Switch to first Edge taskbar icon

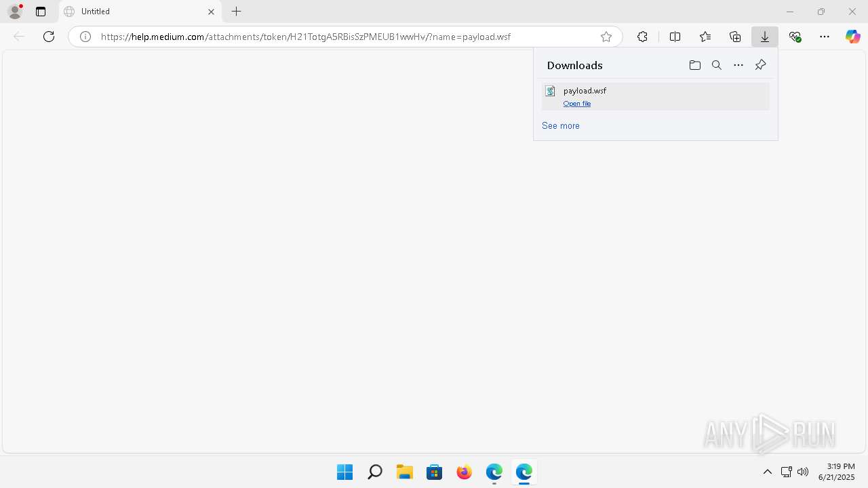pyautogui.click(x=494, y=472)
